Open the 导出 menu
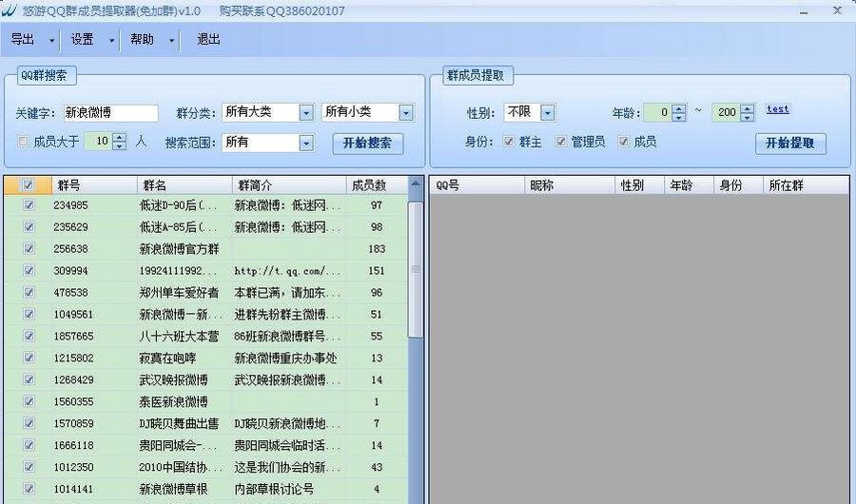 tap(23, 39)
